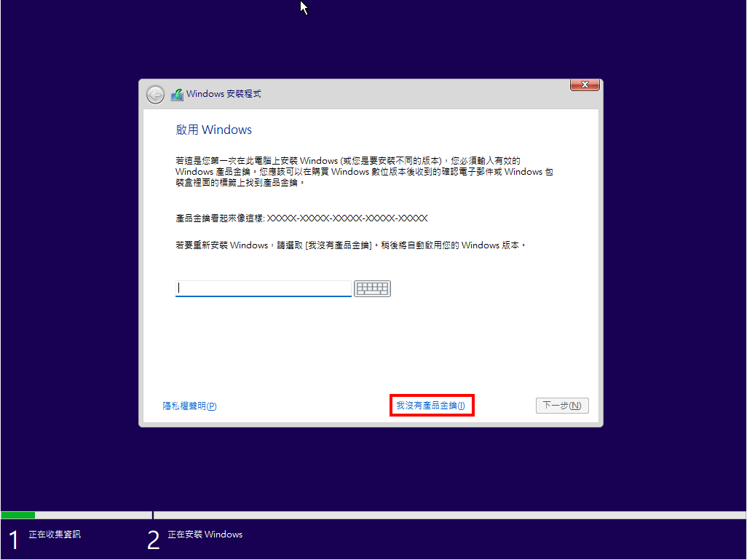Click into the product key input field

pos(263,289)
